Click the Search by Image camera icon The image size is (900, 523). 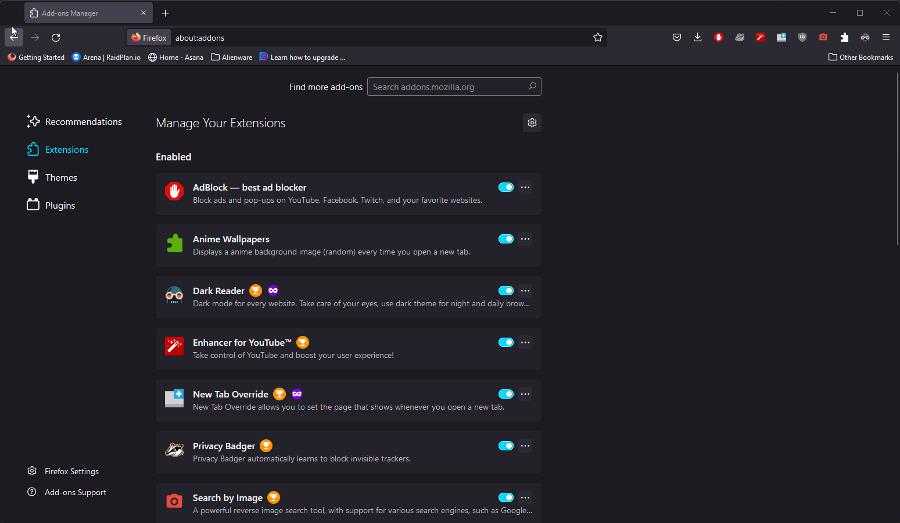[174, 501]
